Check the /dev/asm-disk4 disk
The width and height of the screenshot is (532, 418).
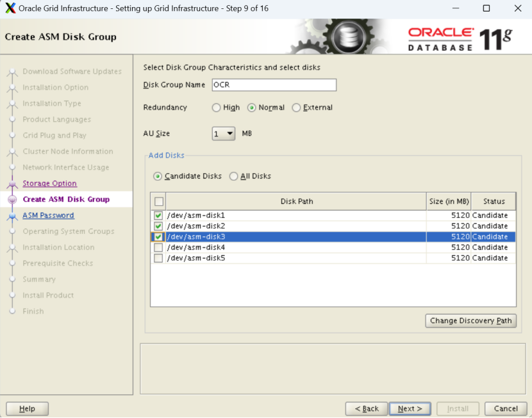(157, 247)
